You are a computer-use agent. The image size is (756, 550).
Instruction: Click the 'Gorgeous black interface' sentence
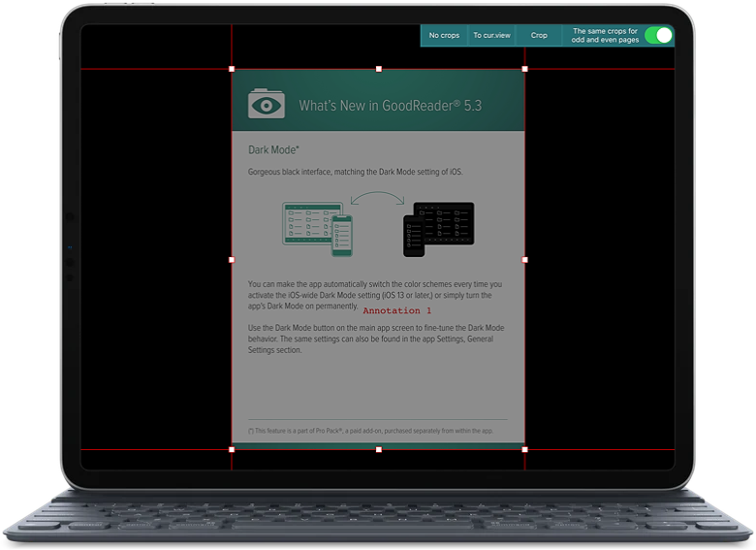(x=356, y=172)
